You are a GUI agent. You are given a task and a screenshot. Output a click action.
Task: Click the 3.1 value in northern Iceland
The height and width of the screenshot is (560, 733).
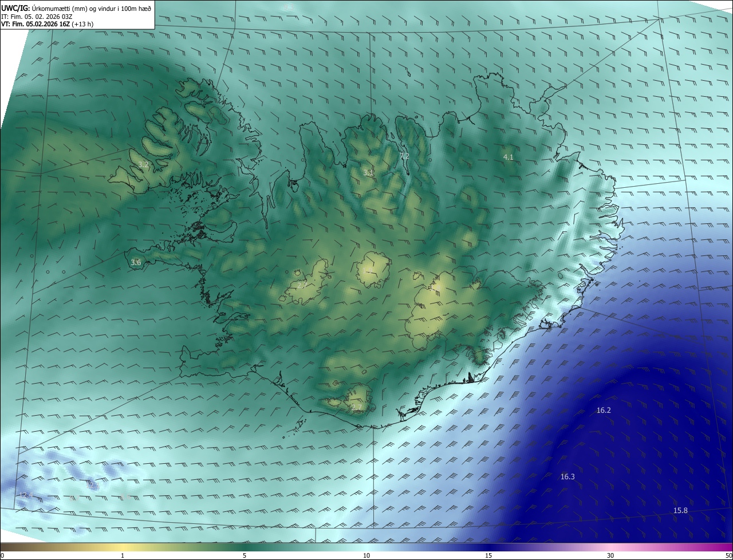368,172
